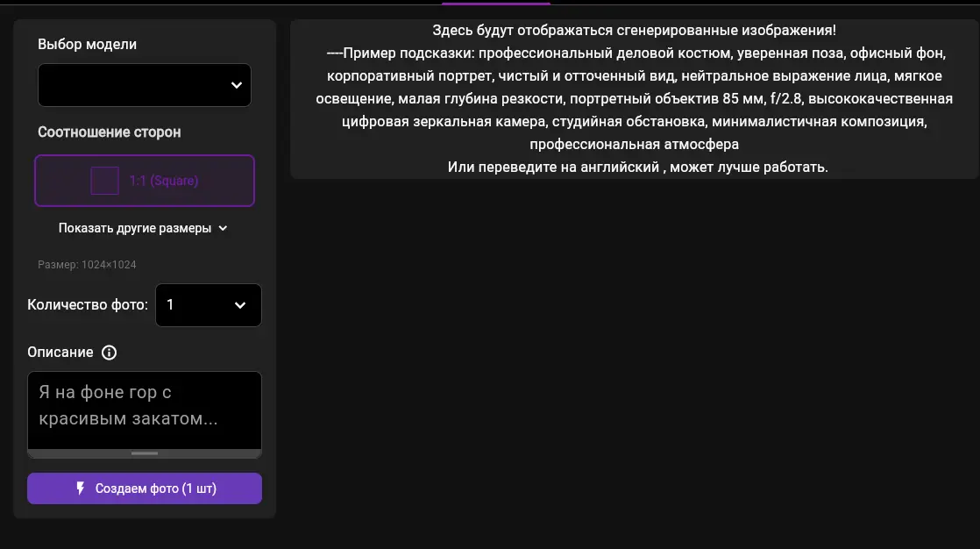Grab the resize handle under description box
The height and width of the screenshot is (549, 980).
pos(145,453)
